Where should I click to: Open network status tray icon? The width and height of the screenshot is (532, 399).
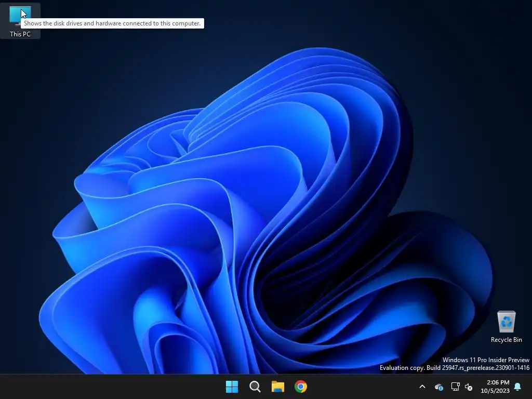point(455,387)
